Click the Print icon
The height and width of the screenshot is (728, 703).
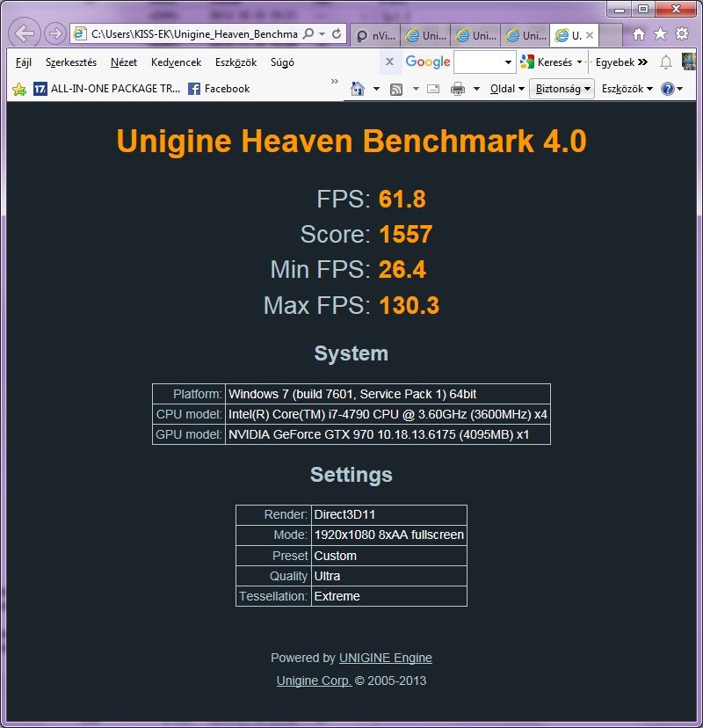pyautogui.click(x=458, y=89)
